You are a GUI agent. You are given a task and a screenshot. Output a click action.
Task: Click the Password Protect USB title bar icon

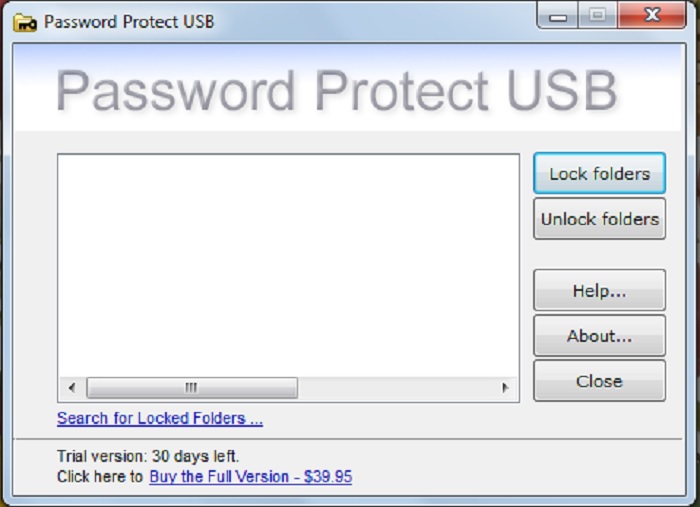point(25,21)
